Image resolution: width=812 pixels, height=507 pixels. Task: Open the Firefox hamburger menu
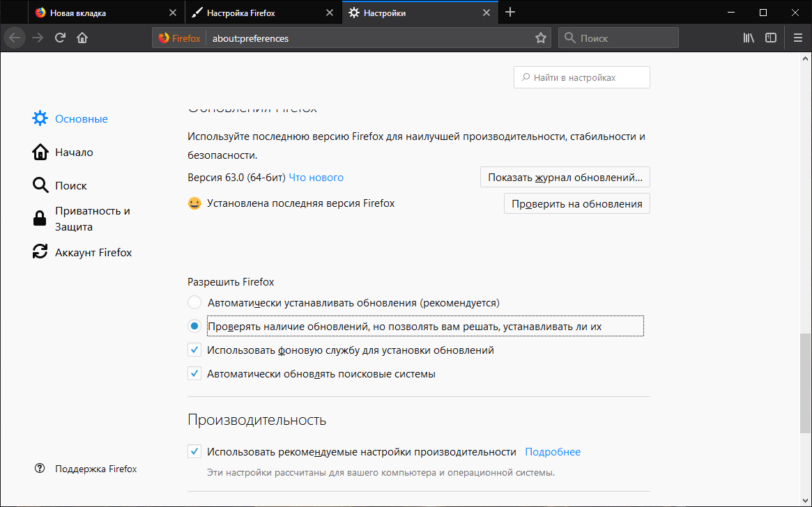point(797,38)
